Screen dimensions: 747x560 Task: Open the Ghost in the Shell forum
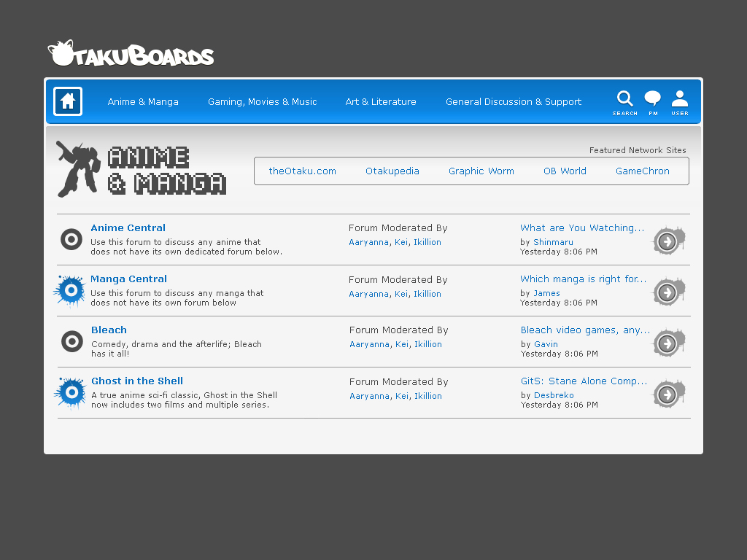point(137,381)
